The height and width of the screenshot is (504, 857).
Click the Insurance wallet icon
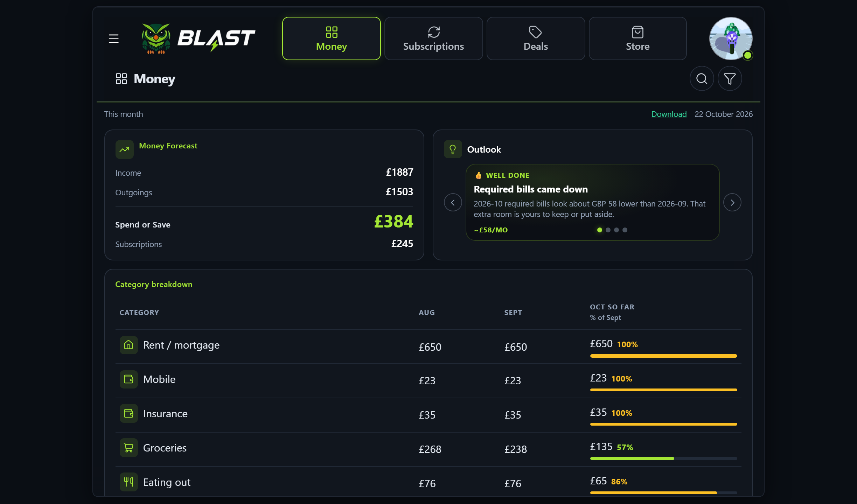(x=128, y=414)
